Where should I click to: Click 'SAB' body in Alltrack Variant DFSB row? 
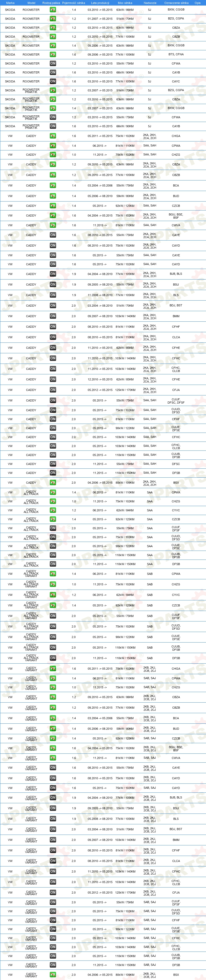coord(150,658)
